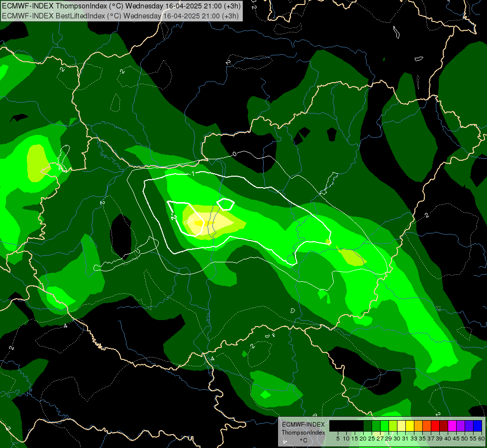487x448 pixels.
Task: Select the violet 50–55 legend swatch
Action: click(469, 426)
